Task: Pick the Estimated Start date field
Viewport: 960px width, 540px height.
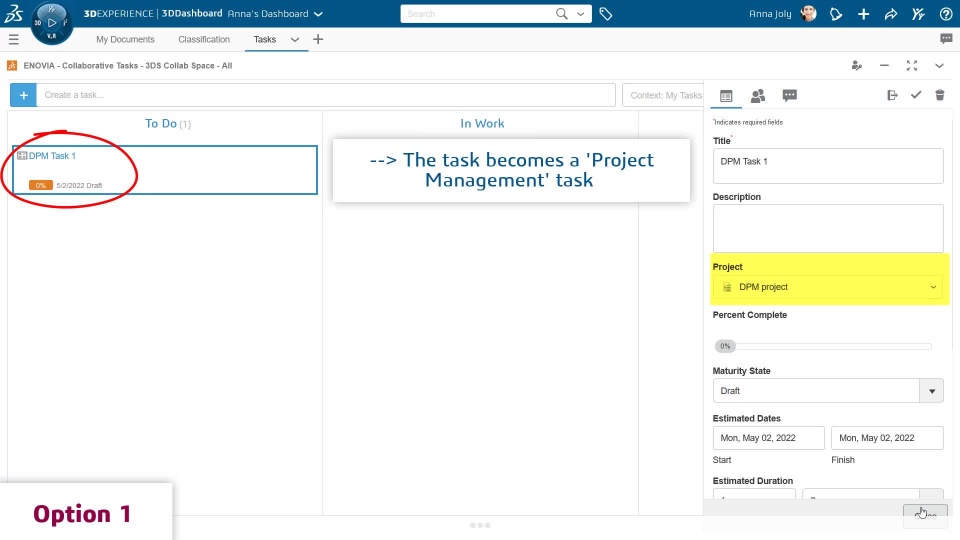Action: [768, 438]
